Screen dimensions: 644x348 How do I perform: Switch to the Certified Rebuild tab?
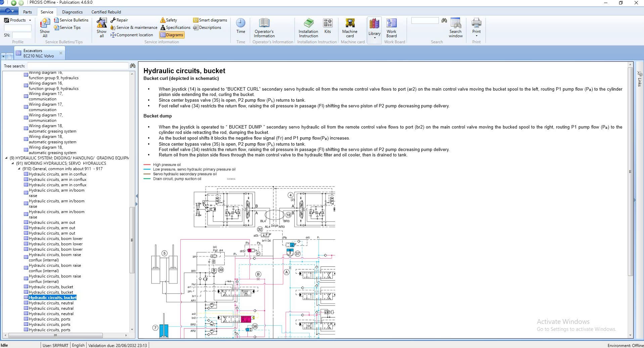coord(106,12)
